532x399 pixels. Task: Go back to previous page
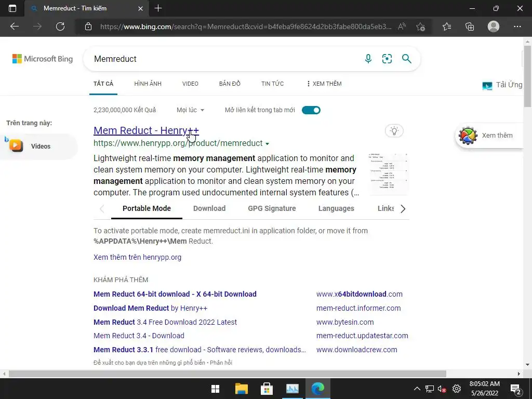14,26
